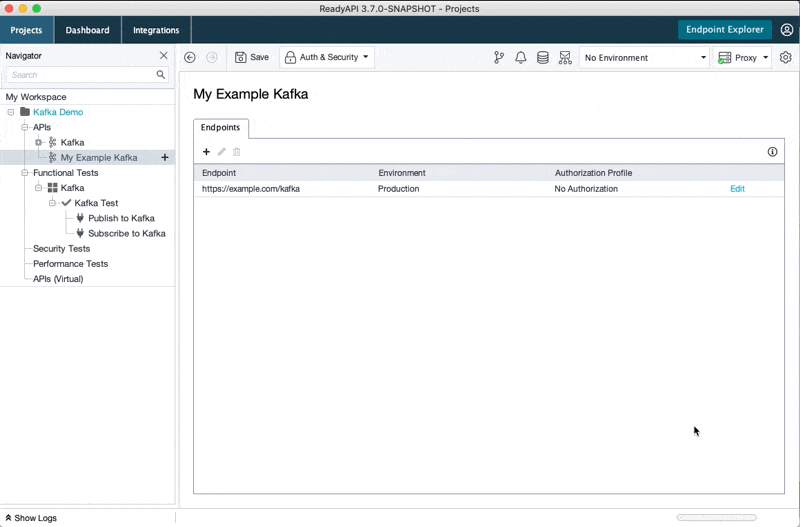Select Publish to Kafka test step
The width and height of the screenshot is (800, 527).
pos(121,218)
